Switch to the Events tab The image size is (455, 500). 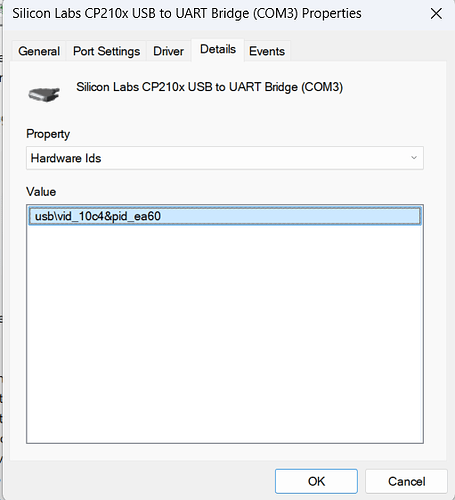click(x=267, y=51)
